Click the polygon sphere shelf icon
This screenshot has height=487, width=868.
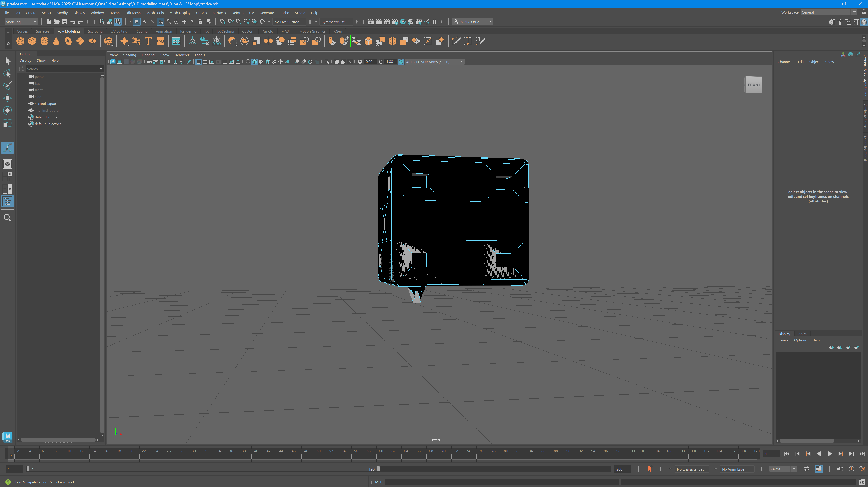tap(20, 41)
